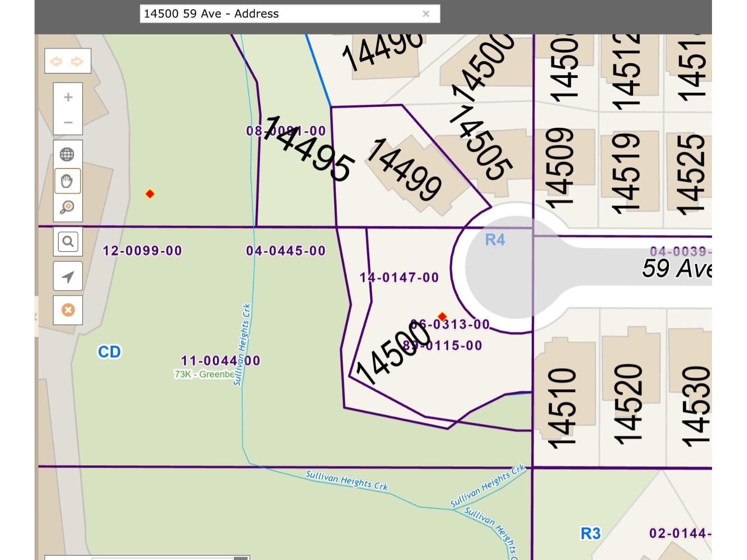Click the red diamond marker in greenbelt
Screen dimensions: 747x560
tap(150, 194)
